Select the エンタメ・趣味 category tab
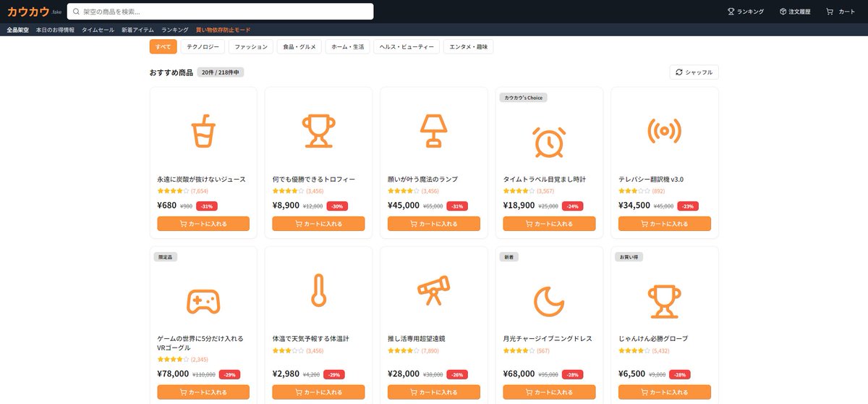The height and width of the screenshot is (404, 868). point(469,46)
